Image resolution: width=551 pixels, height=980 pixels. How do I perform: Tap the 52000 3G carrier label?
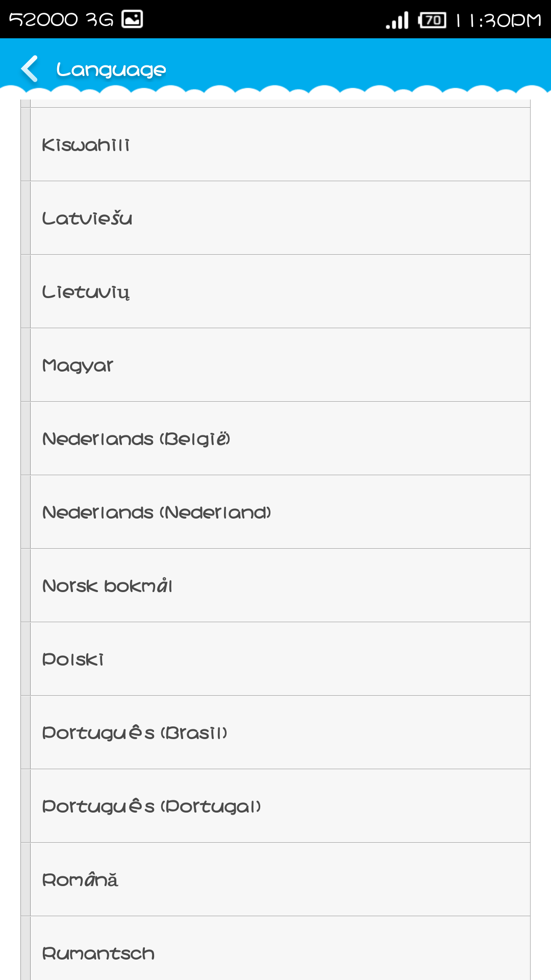[61, 19]
